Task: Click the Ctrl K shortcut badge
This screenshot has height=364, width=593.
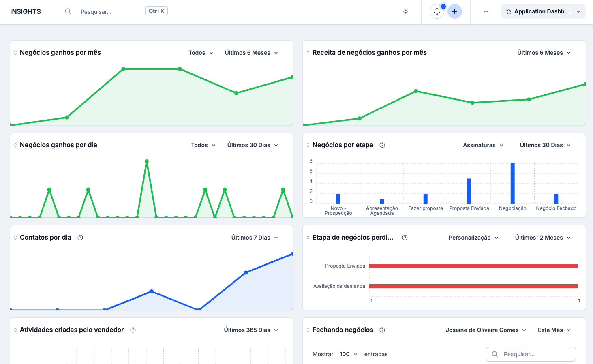Action: pos(156,11)
